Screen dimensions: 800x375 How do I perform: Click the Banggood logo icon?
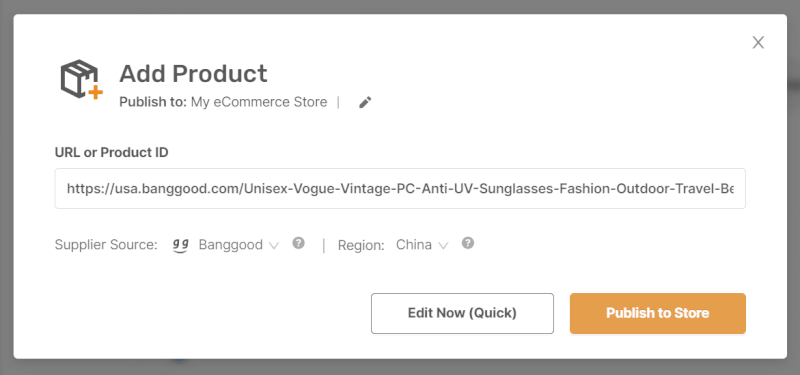pyautogui.click(x=180, y=245)
